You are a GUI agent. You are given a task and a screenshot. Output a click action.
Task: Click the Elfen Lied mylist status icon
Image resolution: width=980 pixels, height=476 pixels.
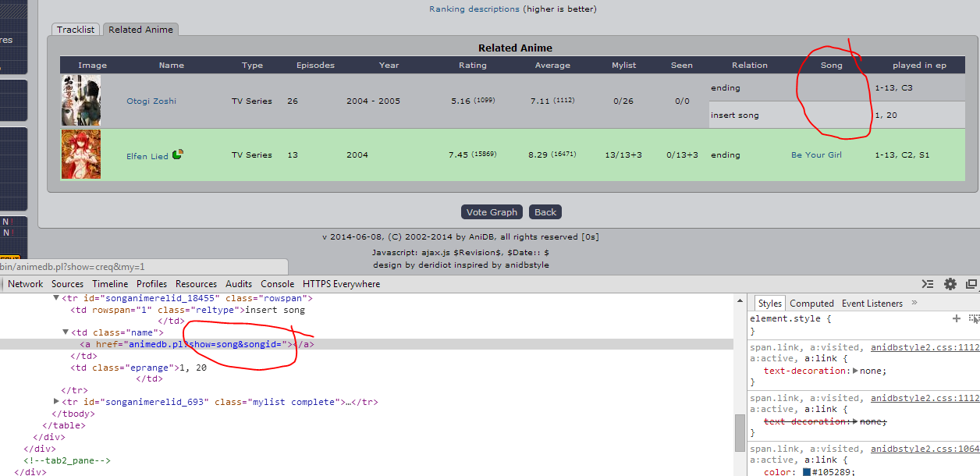[178, 155]
